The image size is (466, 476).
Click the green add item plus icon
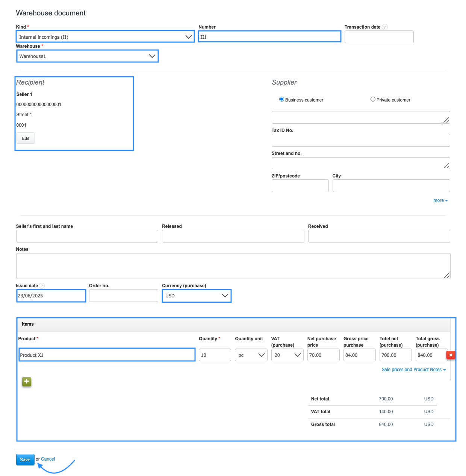coord(27,382)
